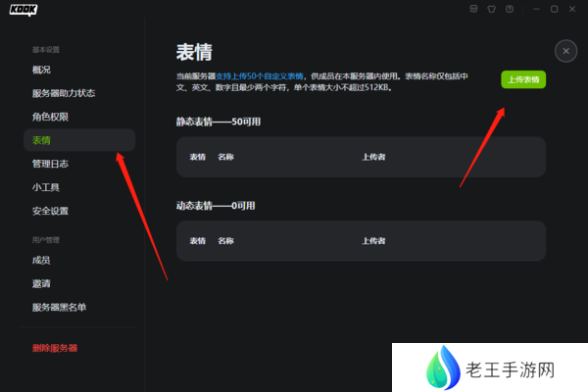Select the highlighted 表情 sidebar item
The height and width of the screenshot is (392, 588).
(79, 140)
